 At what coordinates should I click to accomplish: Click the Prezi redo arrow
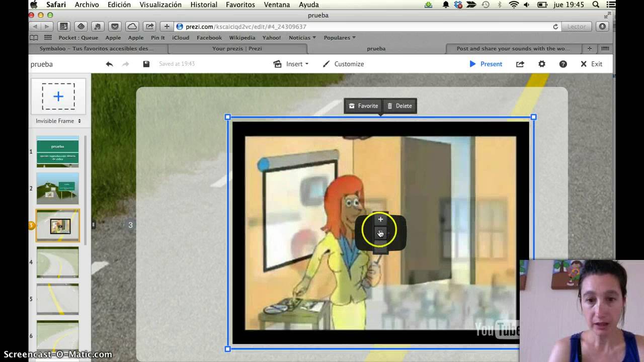[126, 64]
